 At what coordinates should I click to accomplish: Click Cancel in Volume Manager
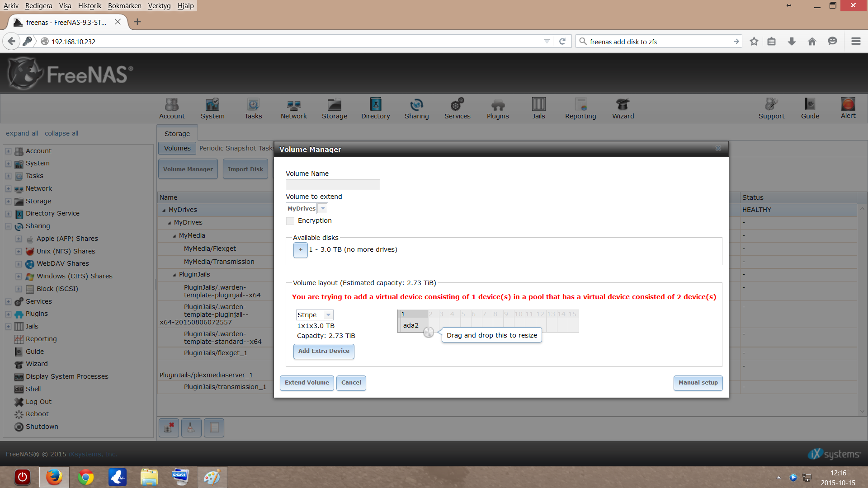351,383
